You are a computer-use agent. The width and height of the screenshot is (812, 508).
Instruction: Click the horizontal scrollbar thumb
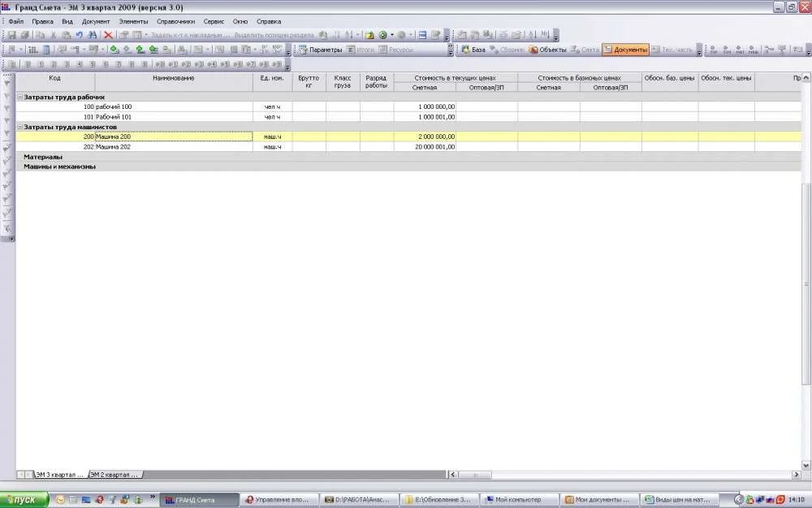tap(474, 475)
